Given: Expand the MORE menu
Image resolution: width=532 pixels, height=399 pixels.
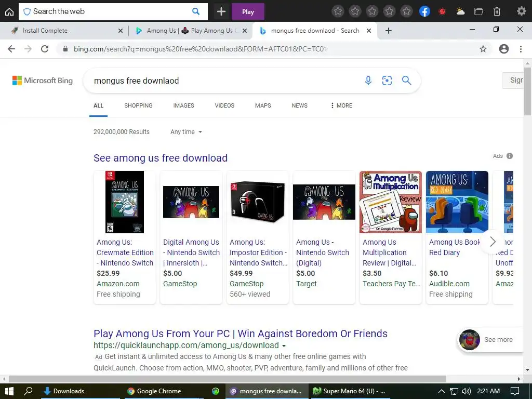Looking at the screenshot, I should tap(341, 105).
